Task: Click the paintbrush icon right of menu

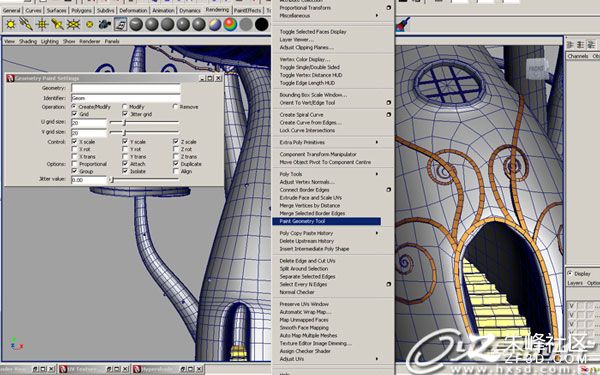Action: pyautogui.click(x=403, y=24)
